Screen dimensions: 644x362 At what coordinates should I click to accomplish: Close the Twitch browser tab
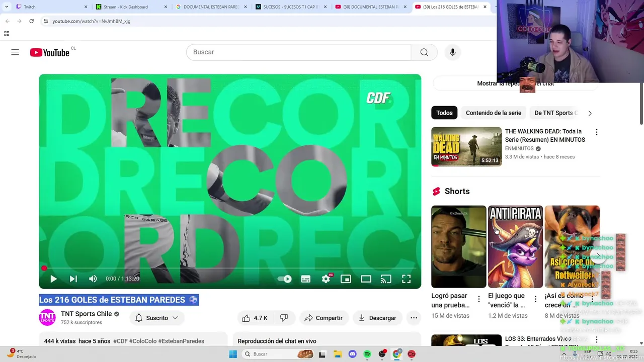click(86, 7)
